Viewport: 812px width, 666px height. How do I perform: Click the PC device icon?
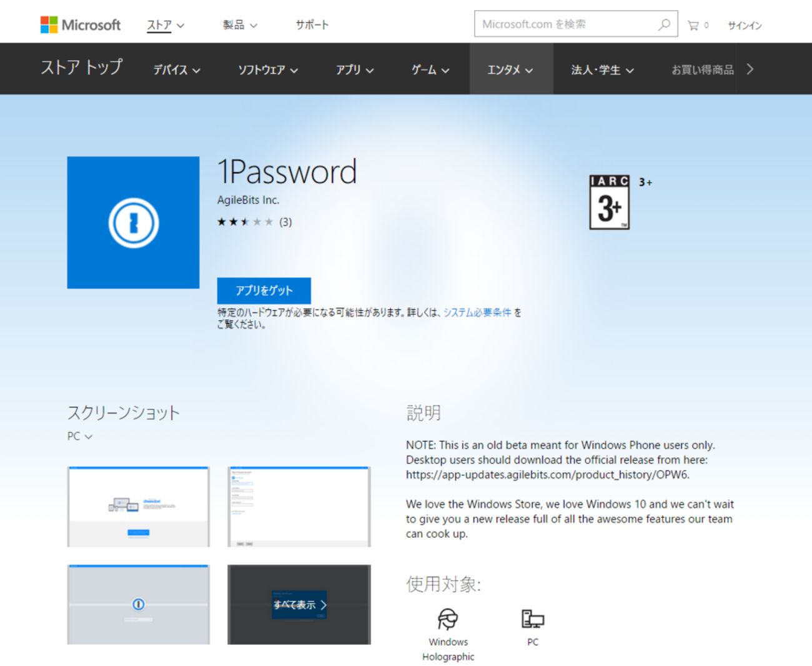coord(533,619)
